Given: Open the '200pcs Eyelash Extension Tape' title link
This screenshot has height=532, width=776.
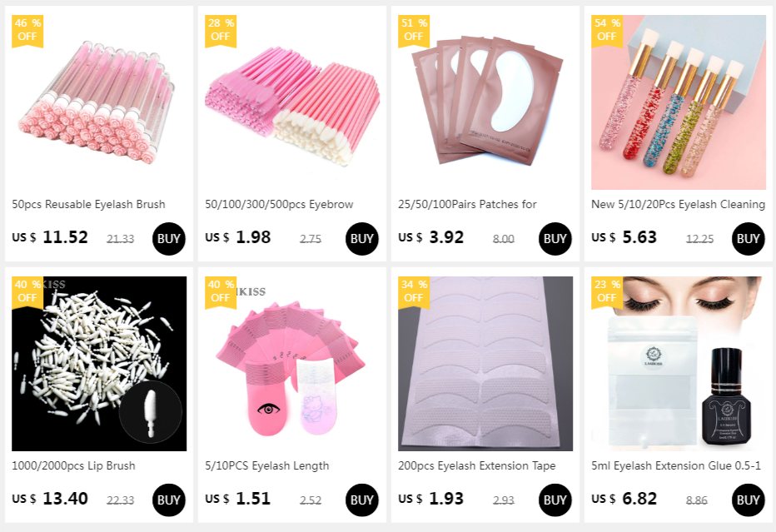Looking at the screenshot, I should point(476,465).
